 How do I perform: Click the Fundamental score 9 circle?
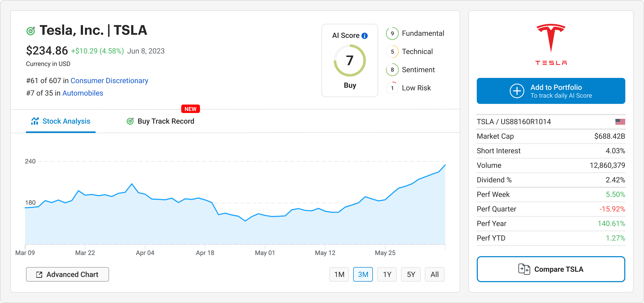(x=392, y=34)
